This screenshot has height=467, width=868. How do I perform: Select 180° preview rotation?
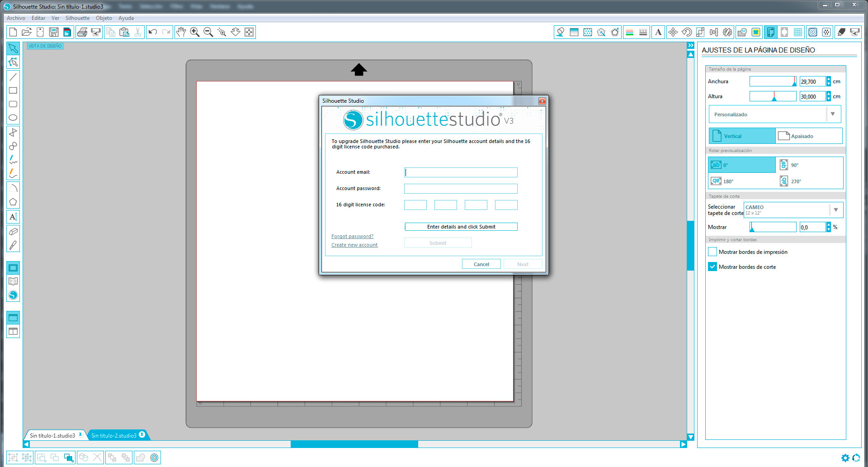742,181
